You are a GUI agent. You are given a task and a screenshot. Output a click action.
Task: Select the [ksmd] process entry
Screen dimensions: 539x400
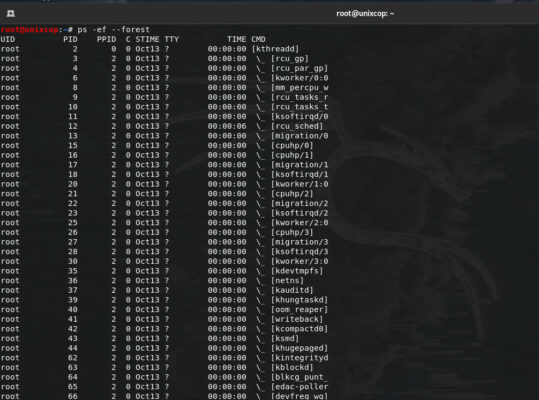point(285,338)
